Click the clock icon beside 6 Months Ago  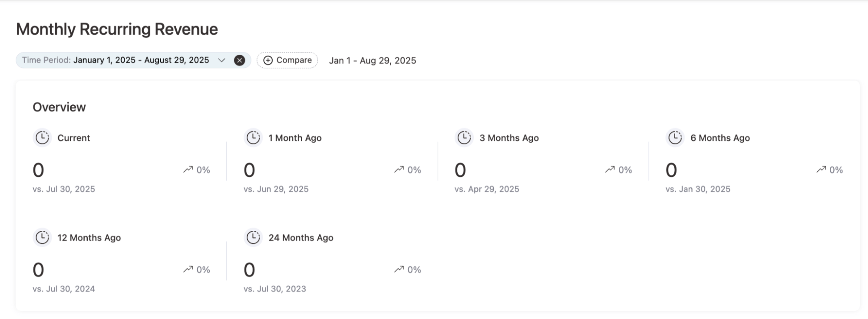[675, 138]
